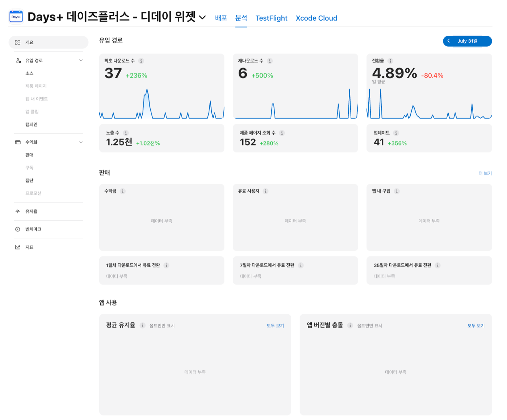This screenshot has height=420, width=507.
Task: Click the 수익화 card icon
Action: click(x=18, y=142)
